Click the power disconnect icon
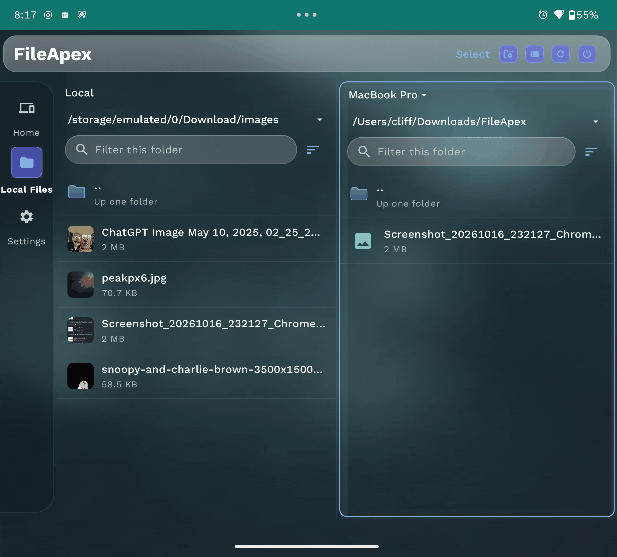The width and height of the screenshot is (617, 557). [587, 54]
